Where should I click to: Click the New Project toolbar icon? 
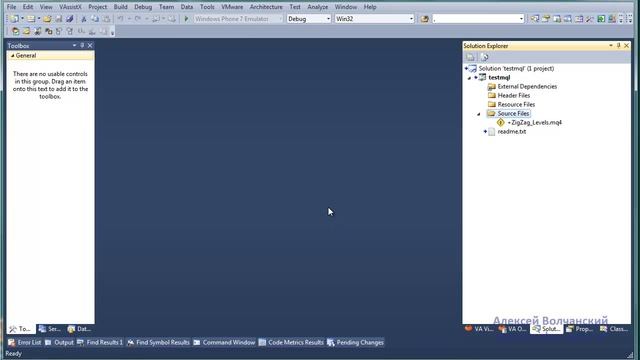tap(14, 19)
